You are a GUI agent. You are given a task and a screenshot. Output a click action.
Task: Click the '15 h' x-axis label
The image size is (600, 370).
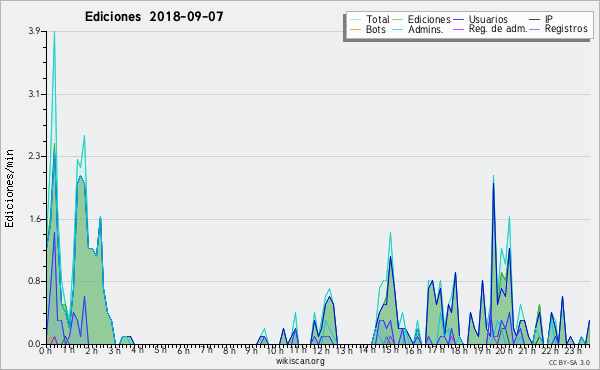coord(390,350)
